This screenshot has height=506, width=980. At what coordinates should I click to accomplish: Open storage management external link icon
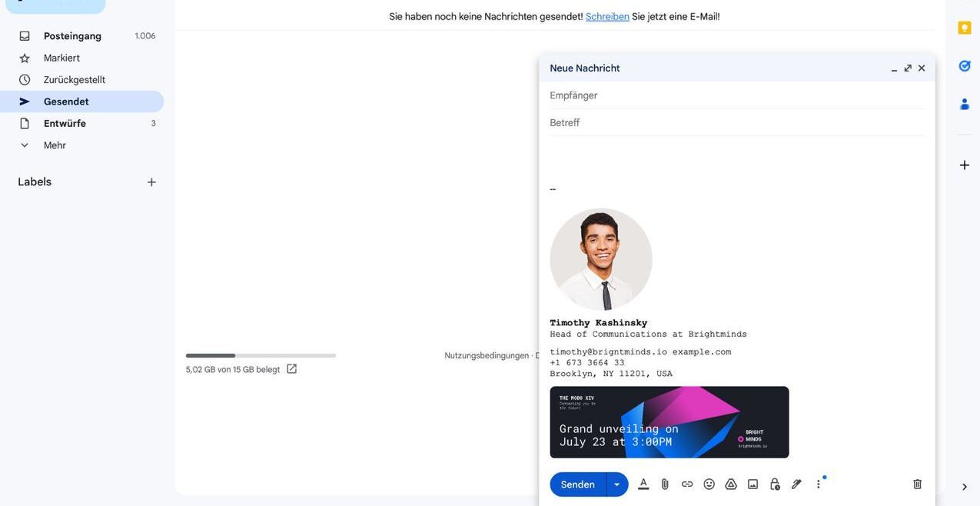(292, 369)
